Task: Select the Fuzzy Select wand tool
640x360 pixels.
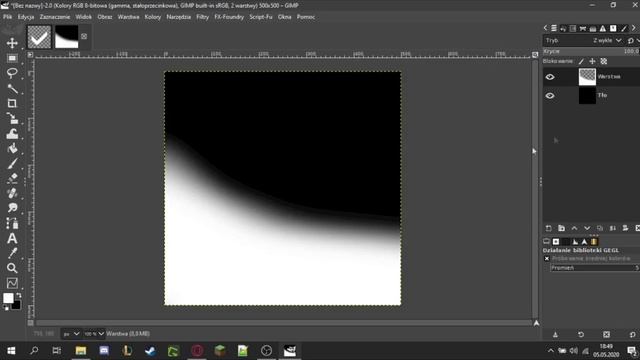Action: click(12, 88)
